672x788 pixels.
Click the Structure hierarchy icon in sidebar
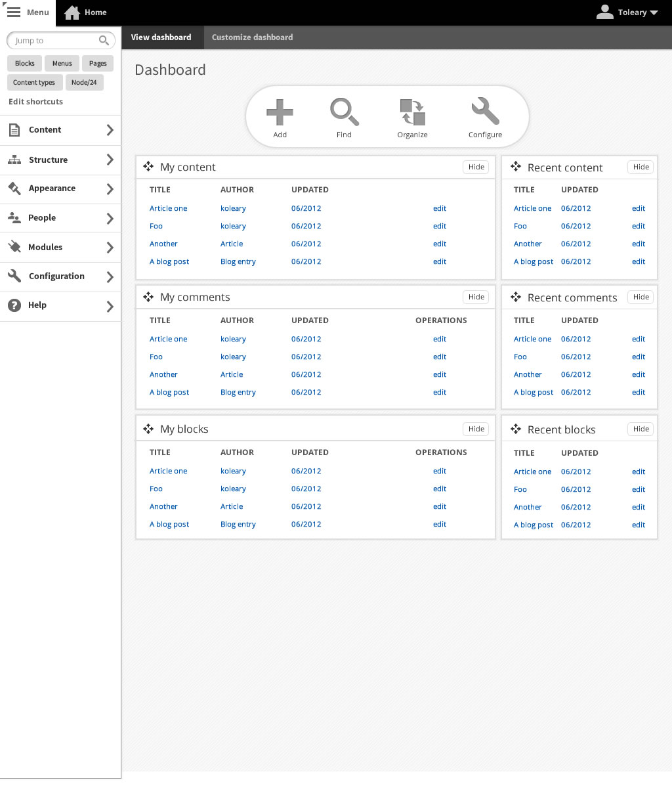(14, 160)
